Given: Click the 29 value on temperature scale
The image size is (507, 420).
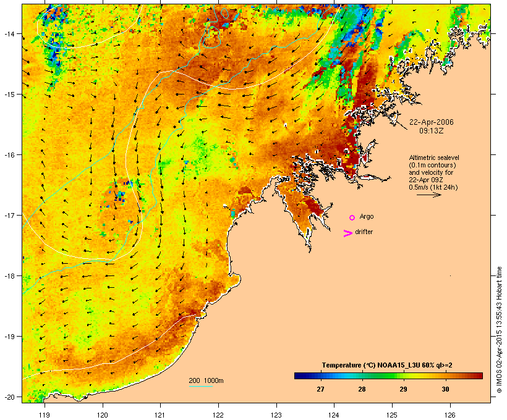Looking at the screenshot, I should coord(403,389).
